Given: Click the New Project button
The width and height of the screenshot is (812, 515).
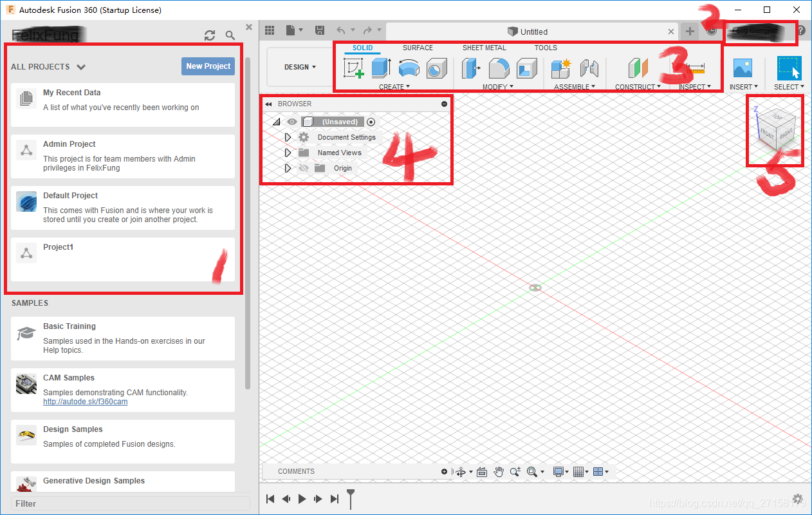Looking at the screenshot, I should (x=208, y=66).
